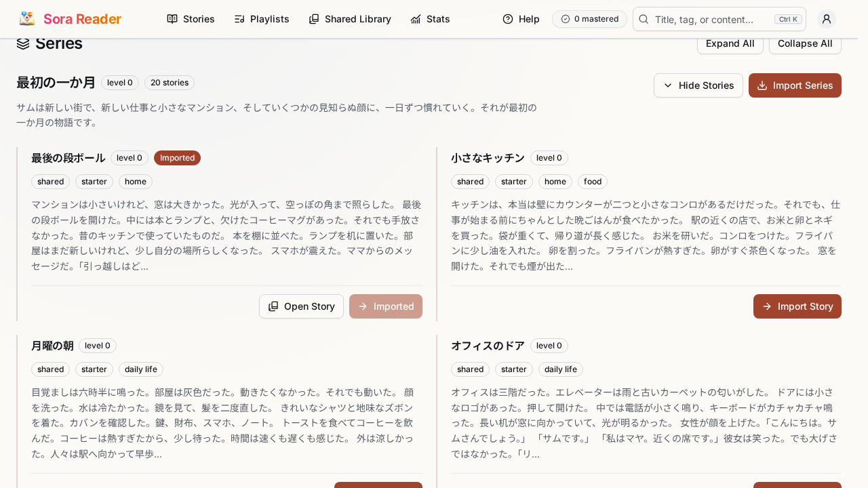Click the library icon in Open Story
Screen dimensions: 868x488
273,306
